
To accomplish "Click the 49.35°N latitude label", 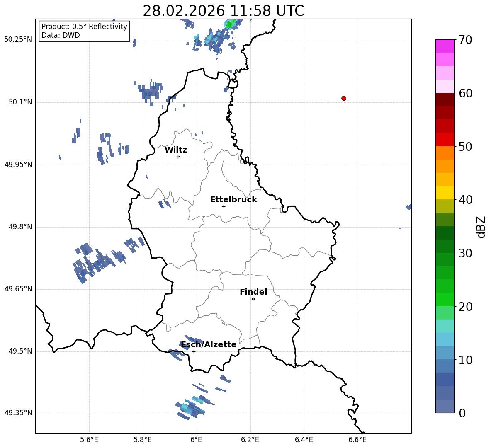I will pyautogui.click(x=18, y=413).
